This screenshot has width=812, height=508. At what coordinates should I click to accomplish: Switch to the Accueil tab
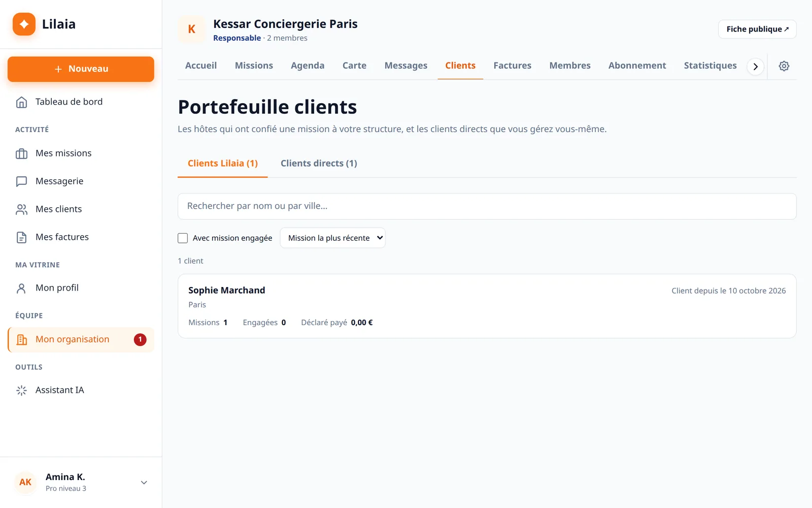201,66
